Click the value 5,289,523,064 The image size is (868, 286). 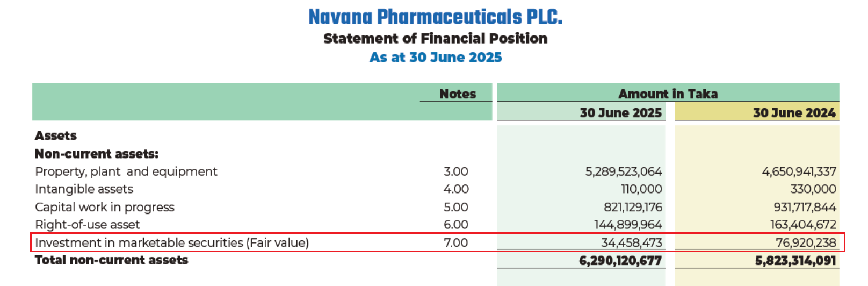coord(623,171)
